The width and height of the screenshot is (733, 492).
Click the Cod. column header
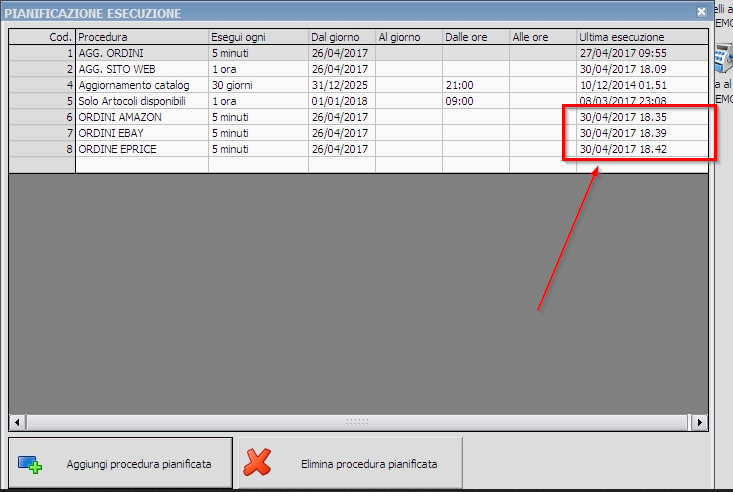tap(42, 37)
